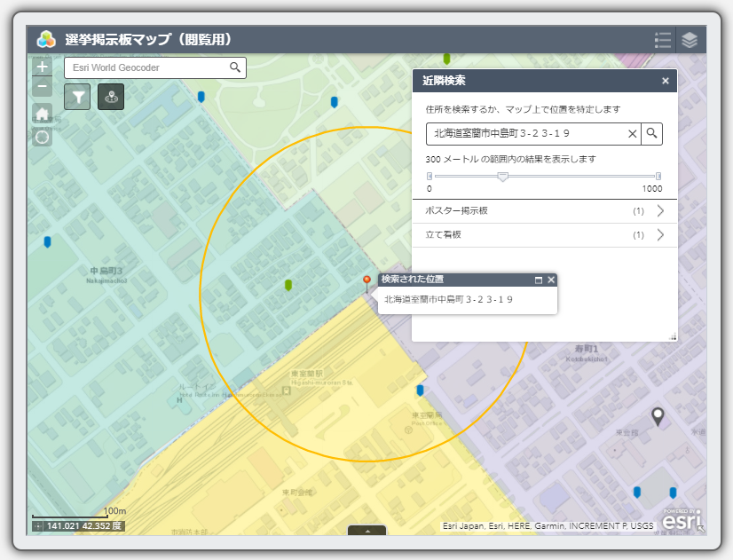Screen dimensions: 733x560
Task: Select the green marker inside the circle
Action: (288, 285)
